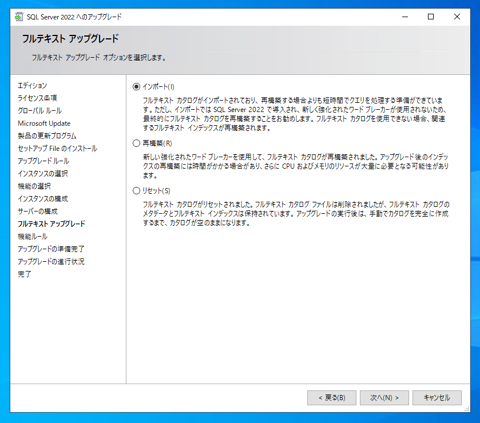
Task: Click the グローバル ルール step in the sidebar
Action: 40,111
